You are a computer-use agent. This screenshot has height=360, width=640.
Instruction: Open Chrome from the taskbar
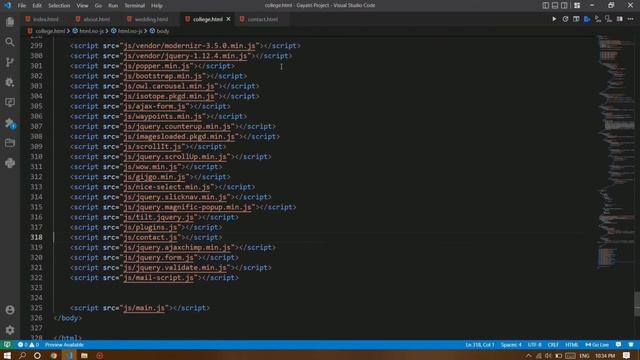point(53,356)
